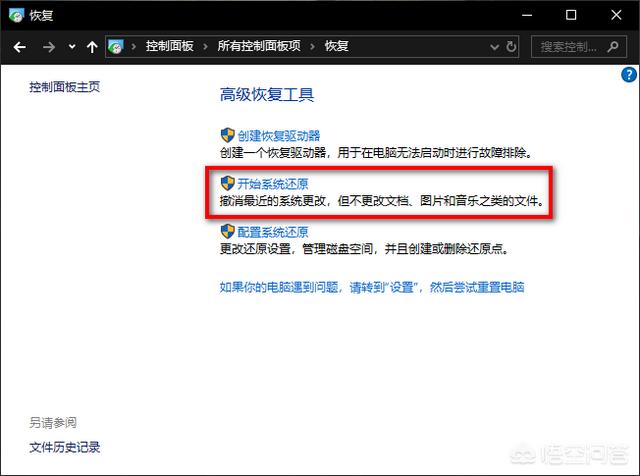Click shield icon beside 配置系统还原
Viewport: 640px width, 476px height.
pos(227,231)
